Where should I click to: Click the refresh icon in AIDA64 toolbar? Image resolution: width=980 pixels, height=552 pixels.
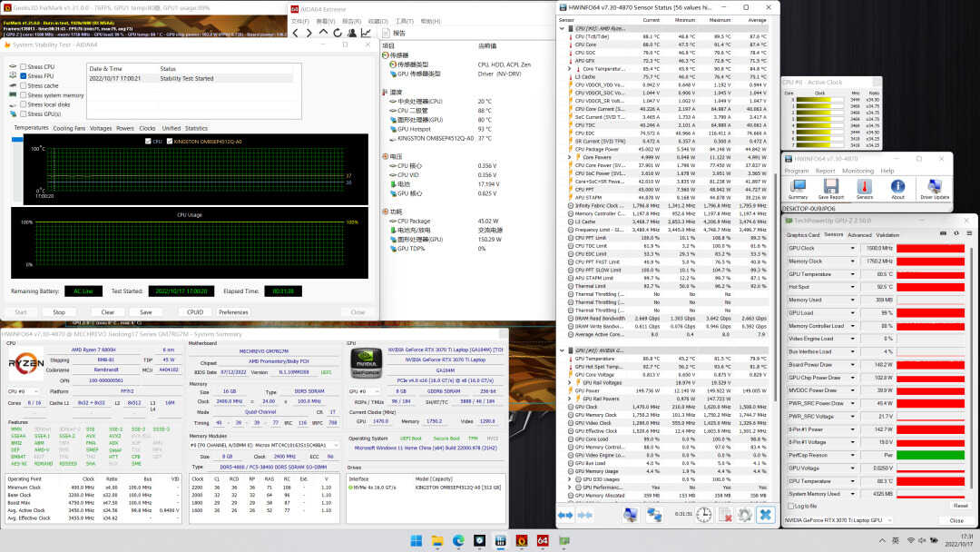click(x=338, y=33)
